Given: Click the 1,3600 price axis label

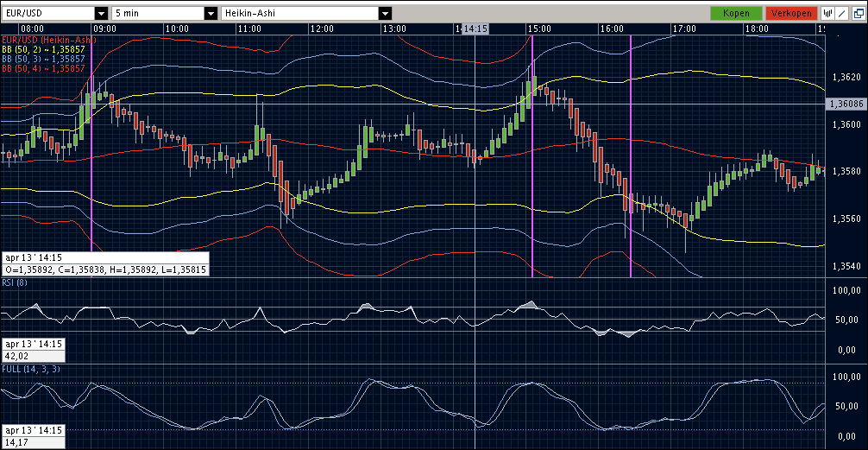Looking at the screenshot, I should [845, 125].
